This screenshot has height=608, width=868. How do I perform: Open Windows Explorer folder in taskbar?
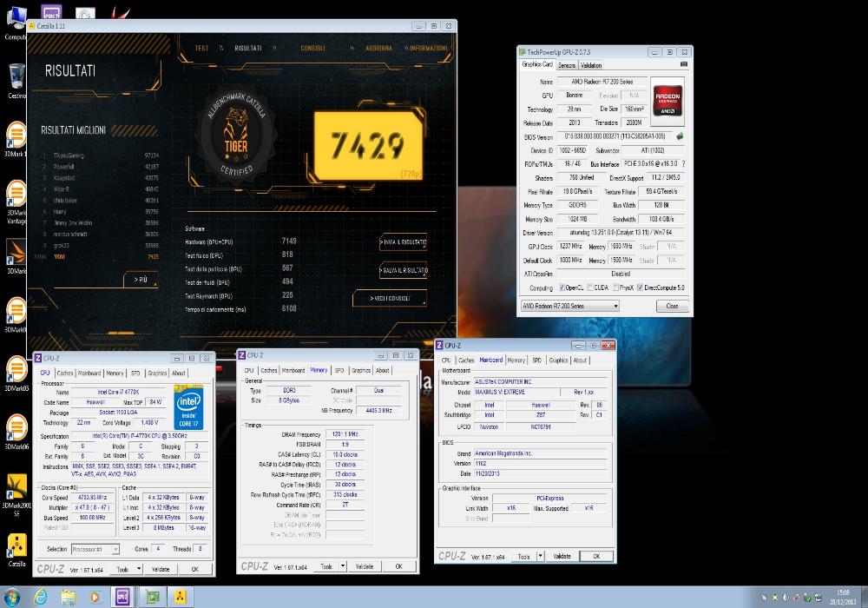(68, 597)
